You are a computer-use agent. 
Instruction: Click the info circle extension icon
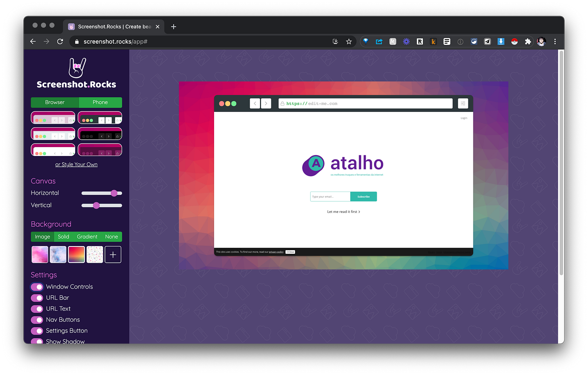460,42
